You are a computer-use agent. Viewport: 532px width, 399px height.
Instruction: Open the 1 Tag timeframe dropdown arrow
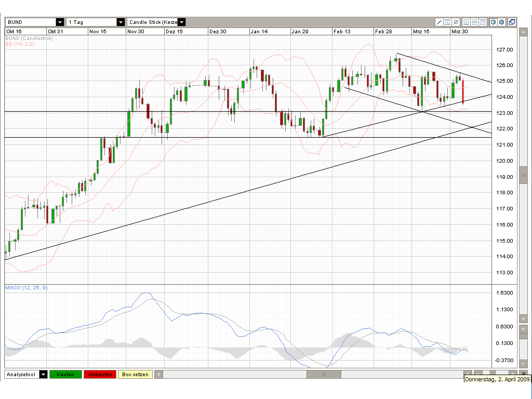121,22
